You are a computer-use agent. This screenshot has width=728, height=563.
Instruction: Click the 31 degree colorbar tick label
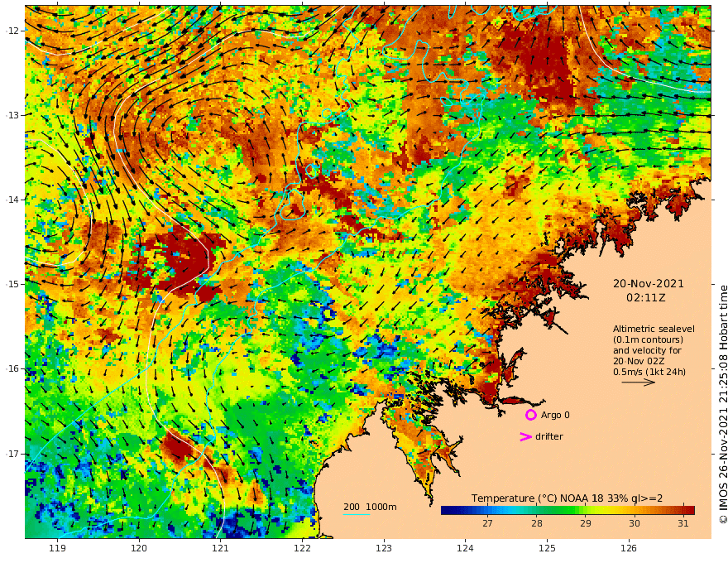(x=683, y=523)
